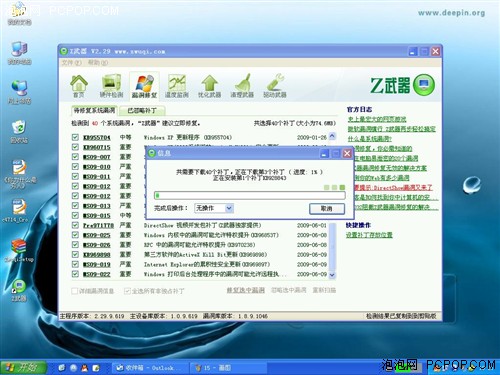Select the e4714 document desktop icon
The height and width of the screenshot is (375, 500).
point(19,211)
